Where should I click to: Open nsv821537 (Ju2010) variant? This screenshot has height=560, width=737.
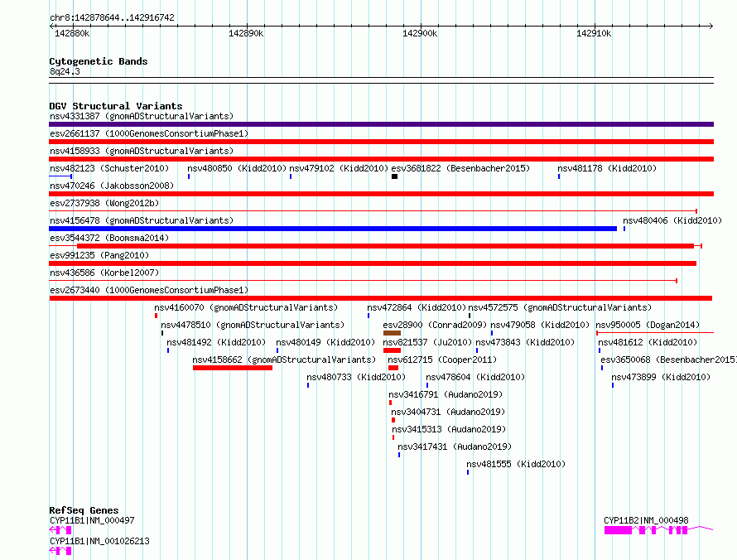click(427, 342)
